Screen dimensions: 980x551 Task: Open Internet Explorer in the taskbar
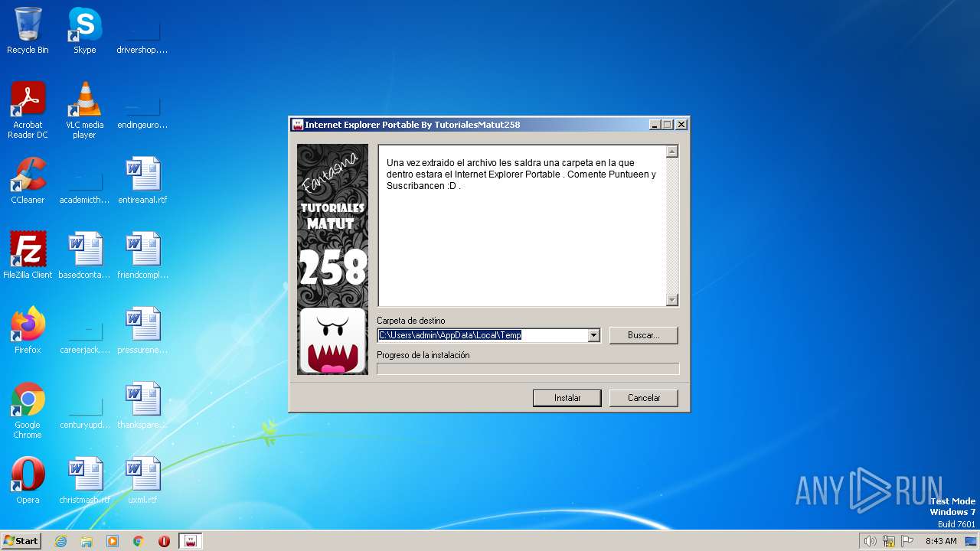60,541
